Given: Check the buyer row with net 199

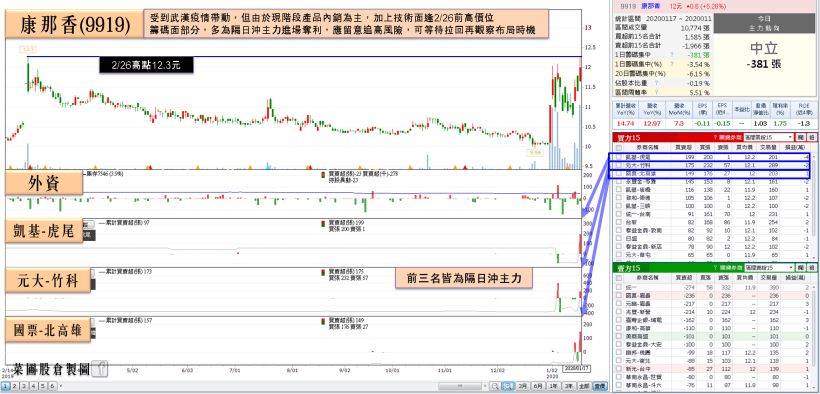Looking at the screenshot, I should click(x=619, y=157).
